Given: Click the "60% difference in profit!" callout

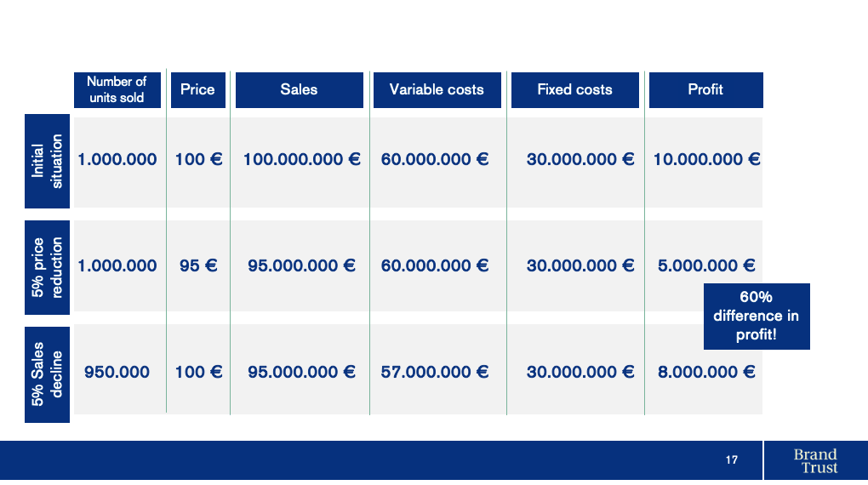Looking at the screenshot, I should (757, 316).
